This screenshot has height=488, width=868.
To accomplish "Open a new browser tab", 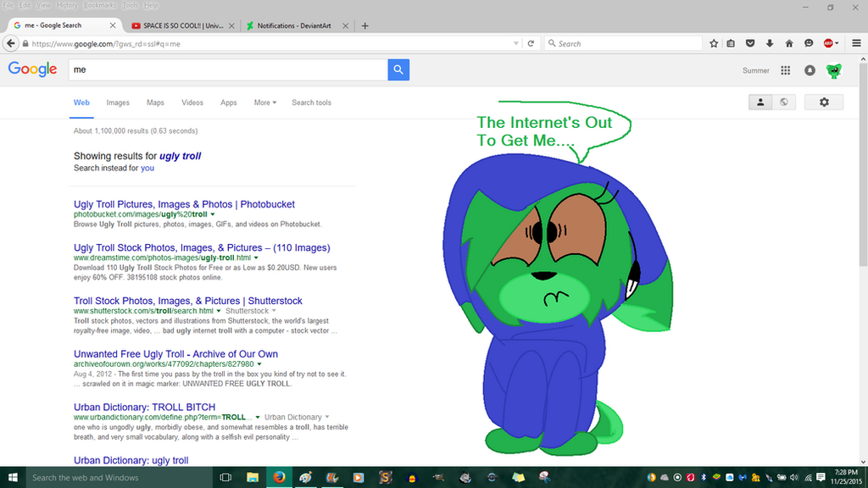I will tap(364, 25).
